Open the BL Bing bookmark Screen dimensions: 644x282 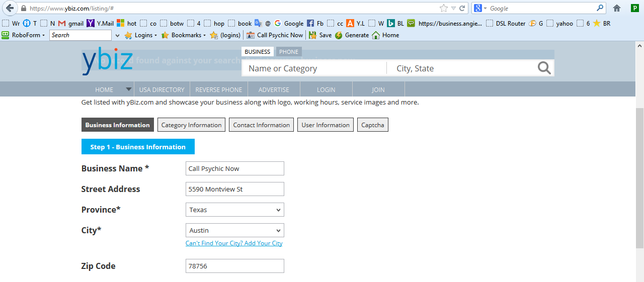395,23
